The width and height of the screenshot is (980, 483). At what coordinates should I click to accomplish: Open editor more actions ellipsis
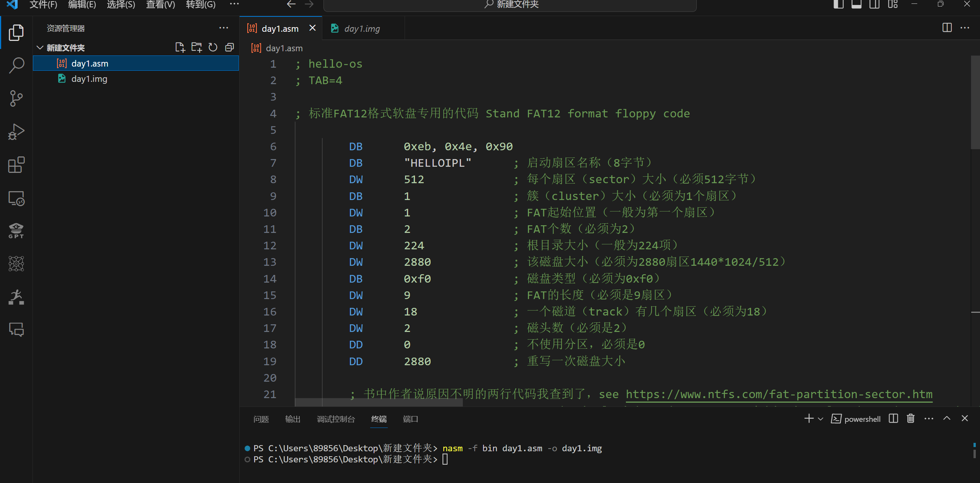[965, 28]
